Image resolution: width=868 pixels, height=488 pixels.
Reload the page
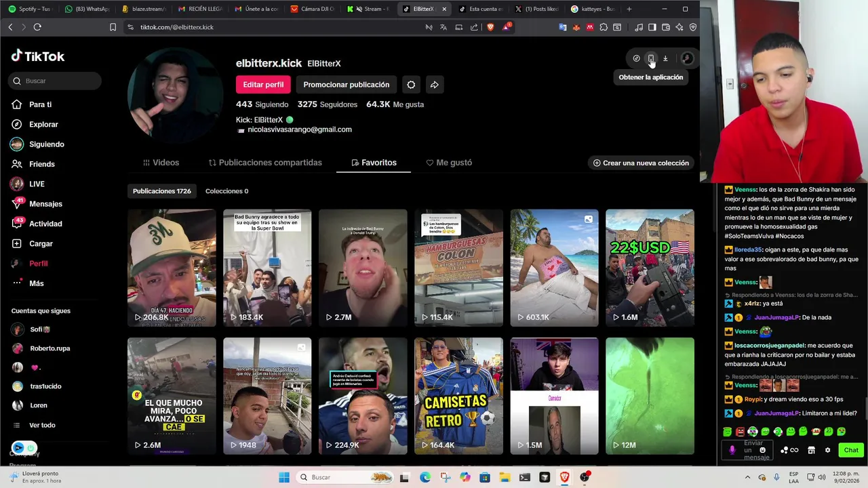click(37, 27)
